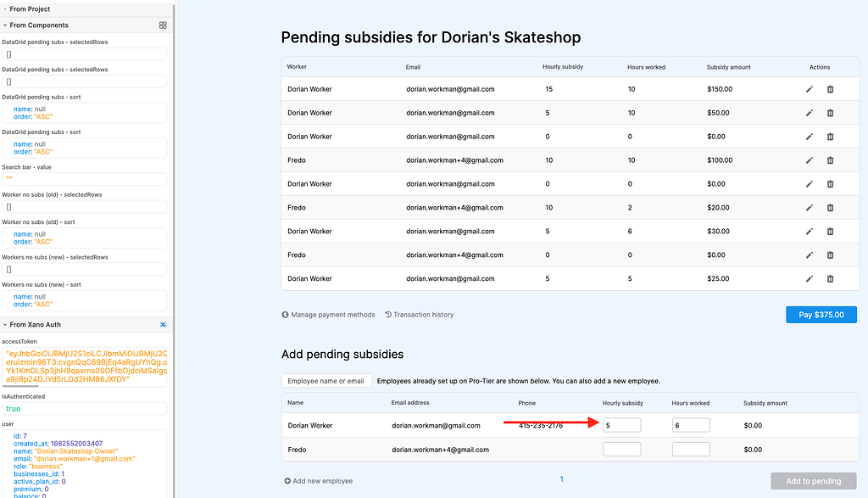The image size is (868, 498).
Task: Edit Dorian Worker's $150.00 subsidy row
Action: pos(810,88)
